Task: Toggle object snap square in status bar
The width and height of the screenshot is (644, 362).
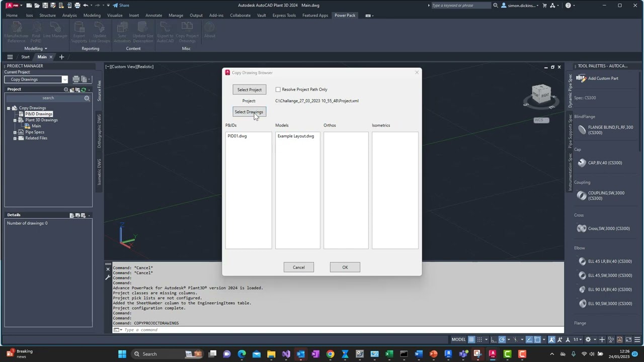Action: point(537,339)
